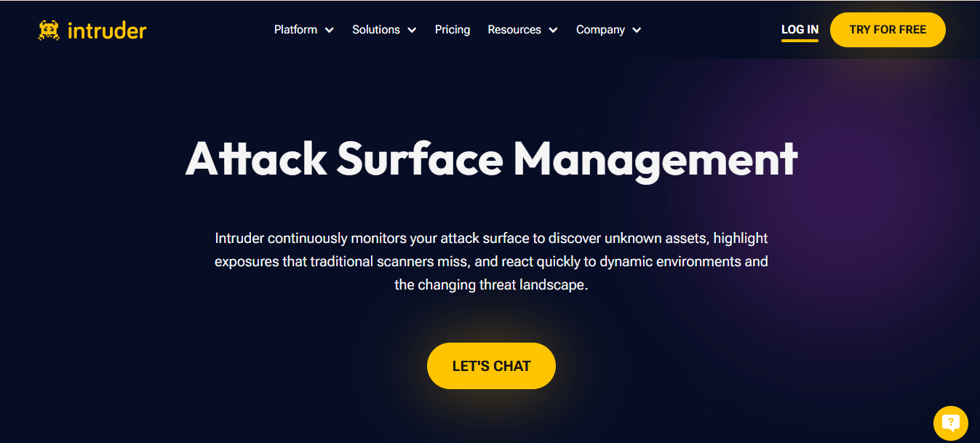Open the chat help widget icon
The height and width of the screenshot is (443, 980).
pyautogui.click(x=950, y=423)
